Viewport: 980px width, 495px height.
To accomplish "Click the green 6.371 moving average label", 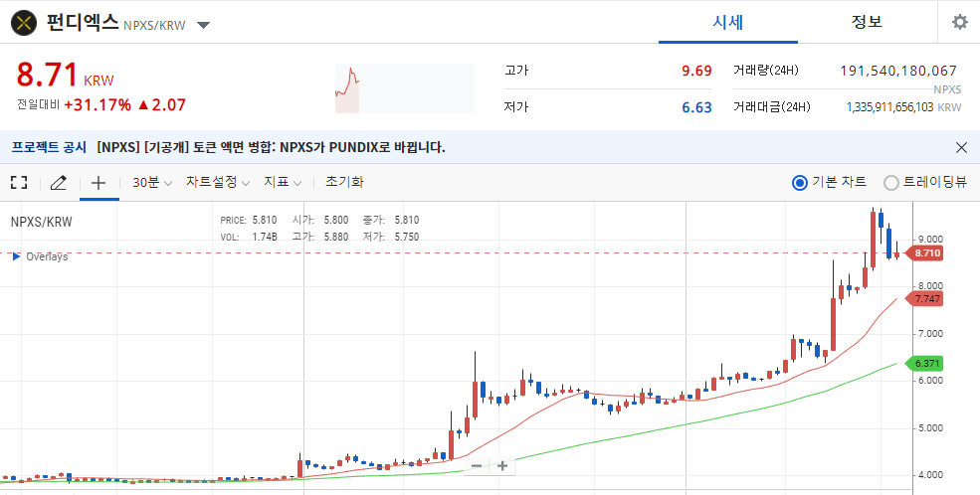I will (924, 363).
